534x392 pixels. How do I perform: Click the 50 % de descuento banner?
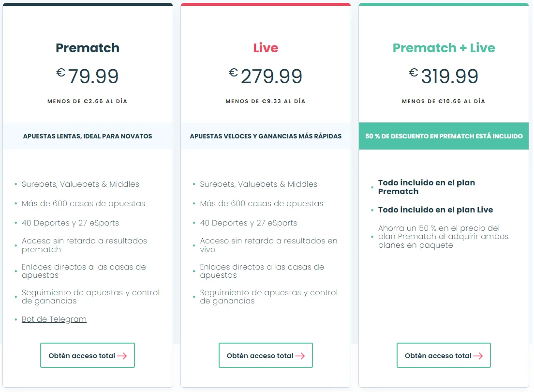(x=444, y=136)
